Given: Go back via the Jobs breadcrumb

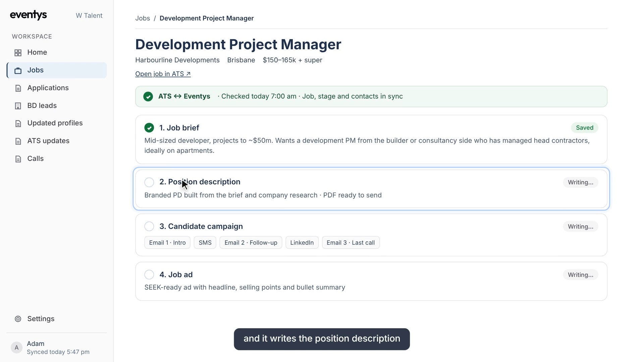Looking at the screenshot, I should point(143,18).
